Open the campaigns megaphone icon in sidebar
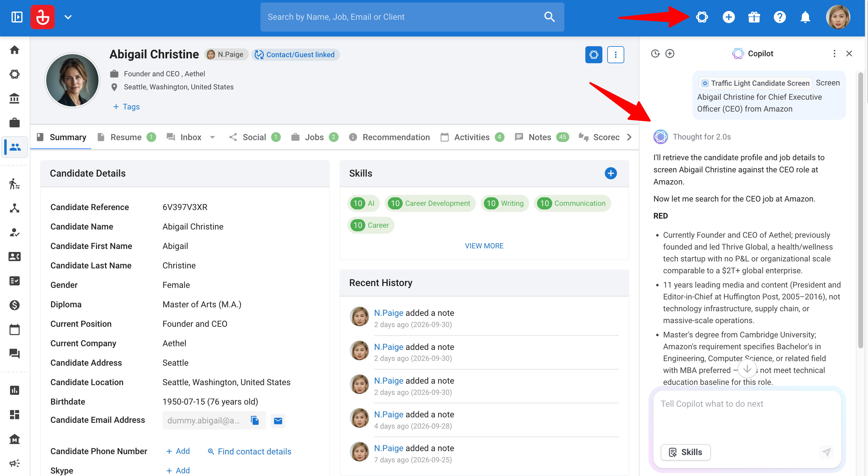The image size is (868, 476). [x=15, y=463]
